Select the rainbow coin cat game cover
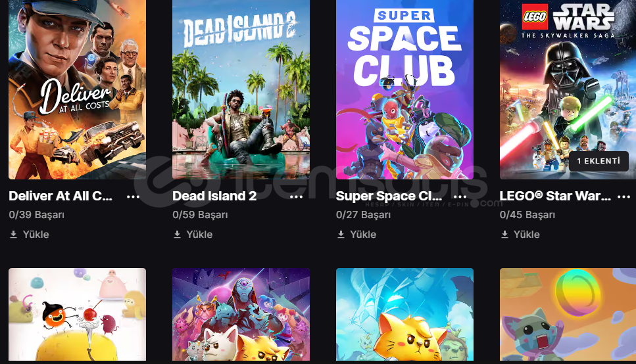The height and width of the screenshot is (364, 636). pos(568,315)
